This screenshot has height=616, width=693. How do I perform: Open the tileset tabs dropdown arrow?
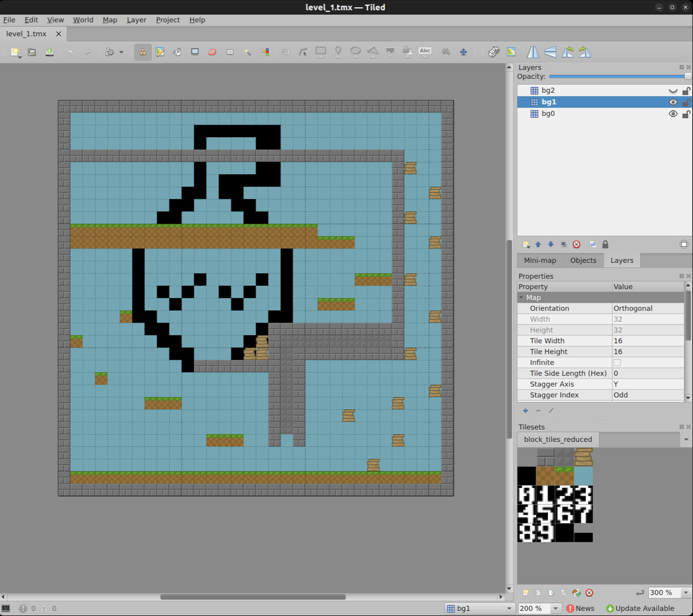(x=686, y=440)
